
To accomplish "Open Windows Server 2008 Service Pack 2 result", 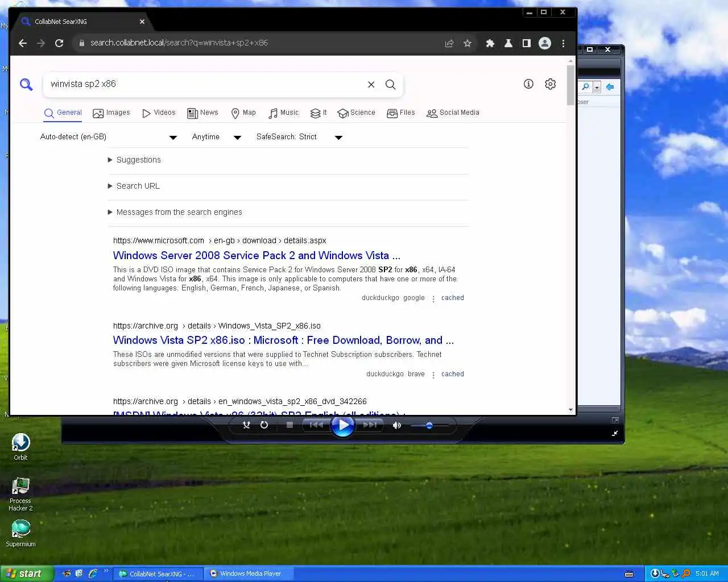I will (x=257, y=256).
